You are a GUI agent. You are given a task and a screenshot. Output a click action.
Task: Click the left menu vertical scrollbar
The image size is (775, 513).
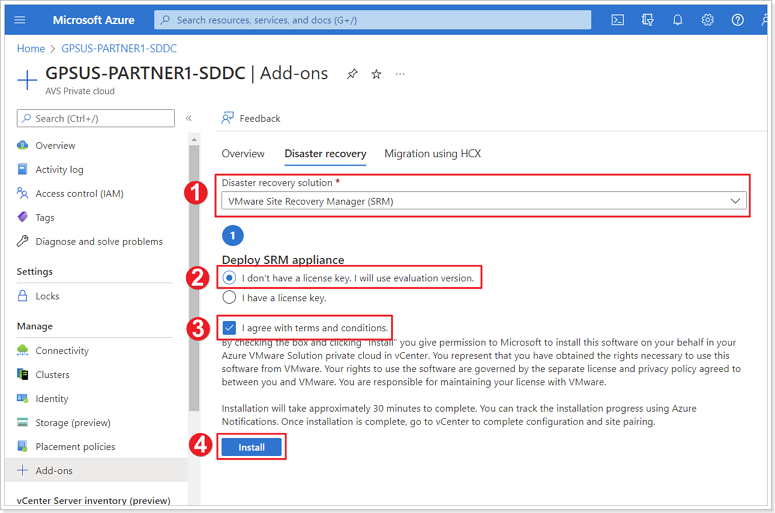[x=194, y=278]
